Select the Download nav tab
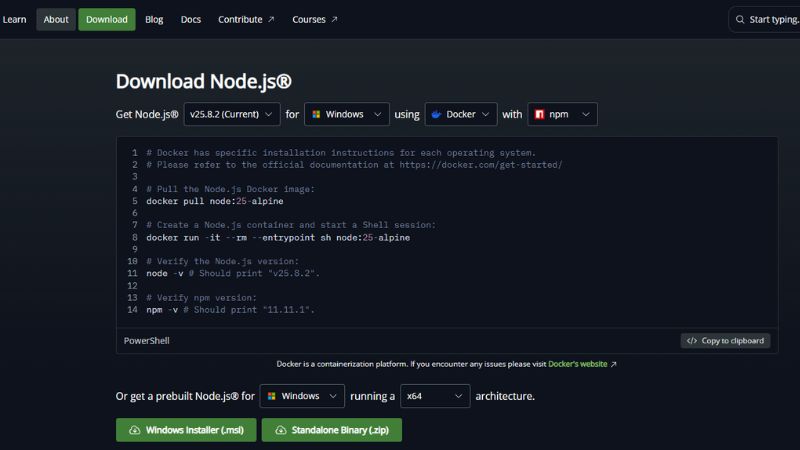The height and width of the screenshot is (450, 800). click(x=107, y=19)
